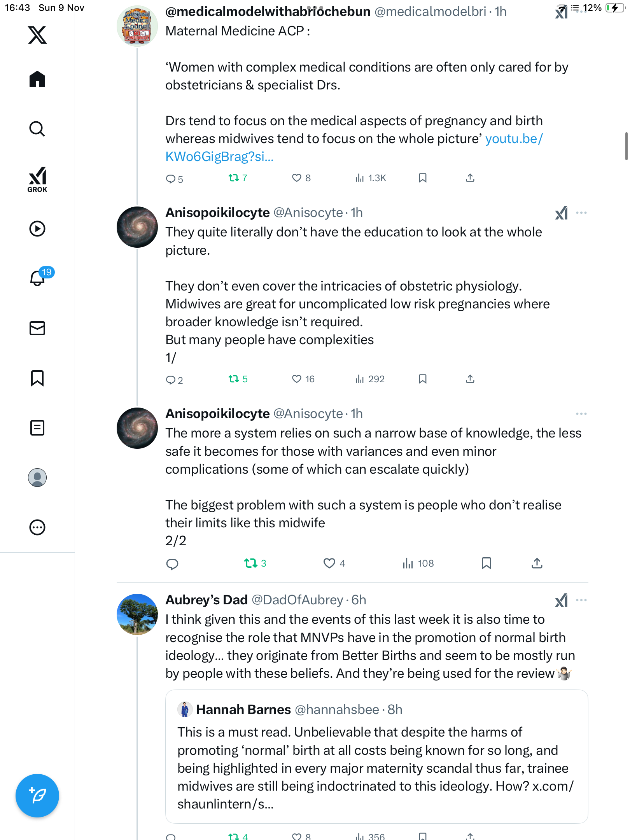Bookmark Anisopoikilocyte's 2/2 post
The width and height of the screenshot is (630, 840).
[x=486, y=563]
